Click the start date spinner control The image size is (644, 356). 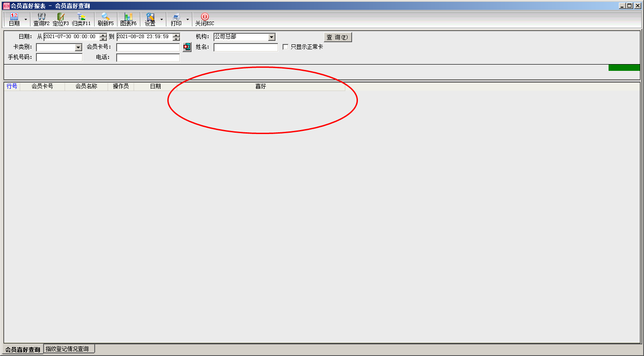coord(103,37)
